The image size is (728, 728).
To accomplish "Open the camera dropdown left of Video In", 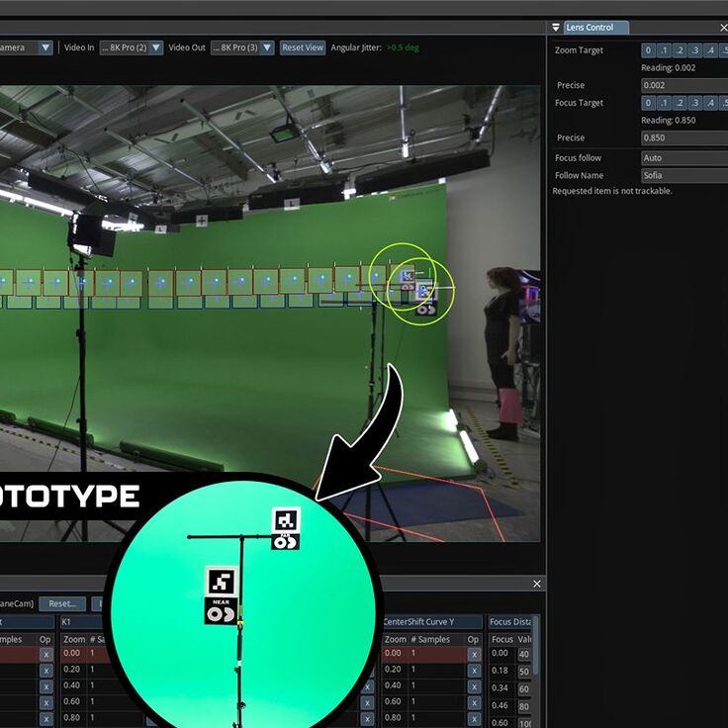I will tap(26, 47).
